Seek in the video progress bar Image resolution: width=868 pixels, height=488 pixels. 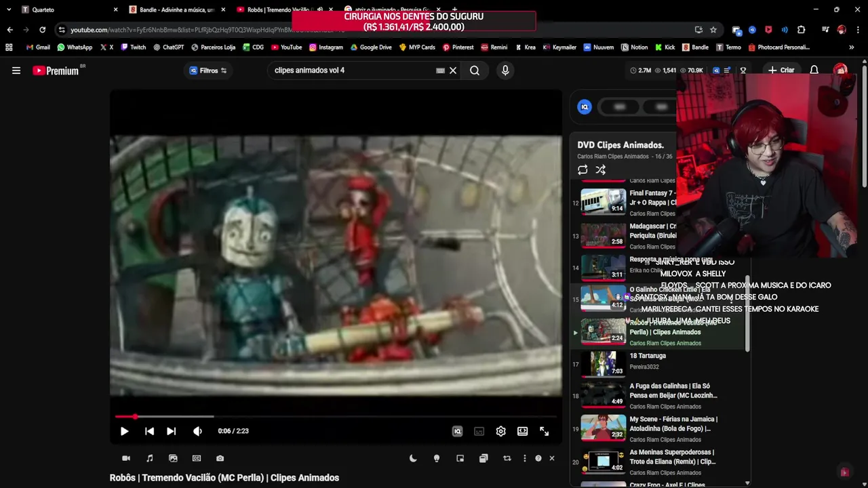click(336, 417)
